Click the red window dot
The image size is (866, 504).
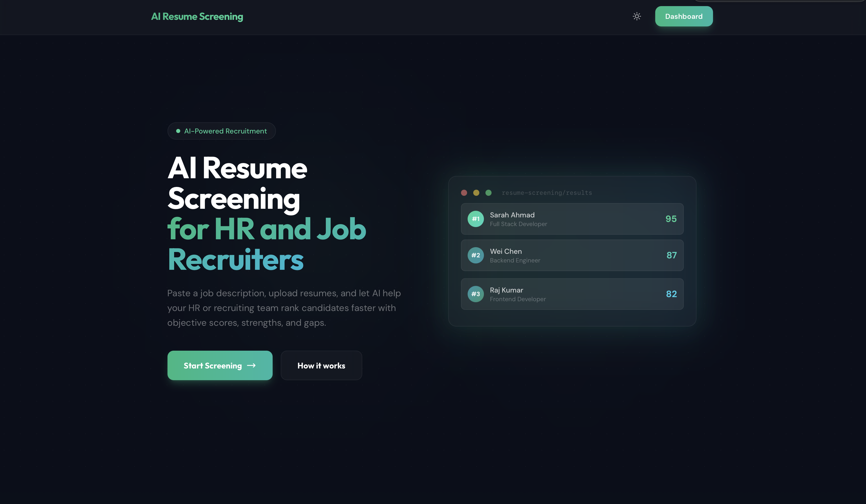(464, 192)
